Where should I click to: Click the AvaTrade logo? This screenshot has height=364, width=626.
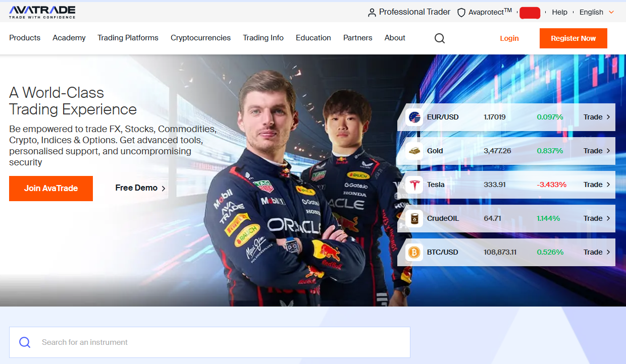tap(42, 12)
